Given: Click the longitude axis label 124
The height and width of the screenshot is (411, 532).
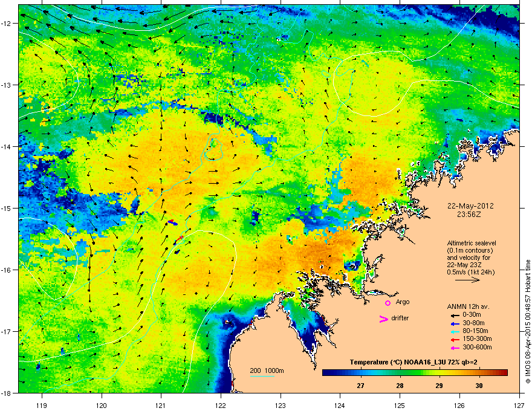Looking at the screenshot, I should [x=340, y=405].
